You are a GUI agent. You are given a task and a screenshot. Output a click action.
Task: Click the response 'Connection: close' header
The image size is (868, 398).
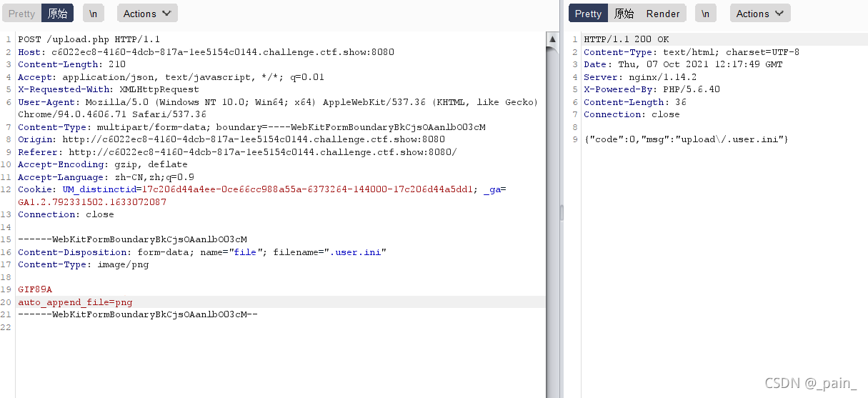(x=632, y=114)
